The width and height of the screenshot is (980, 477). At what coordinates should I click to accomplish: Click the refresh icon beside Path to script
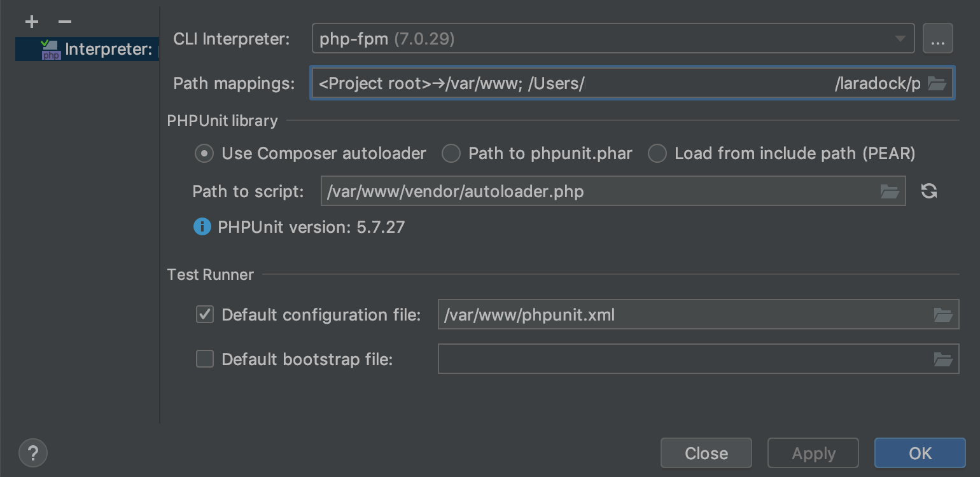point(929,191)
